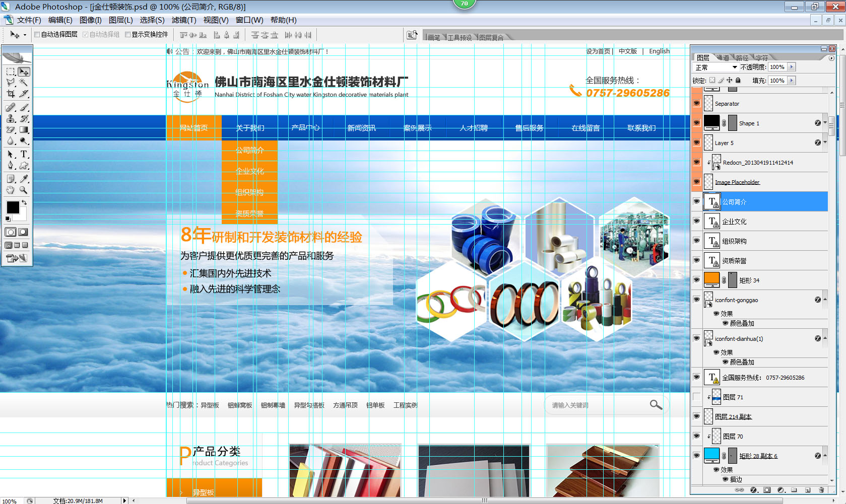This screenshot has height=504, width=846.
Task: Click the 矩形 34 orange layer thumbnail
Action: click(711, 280)
